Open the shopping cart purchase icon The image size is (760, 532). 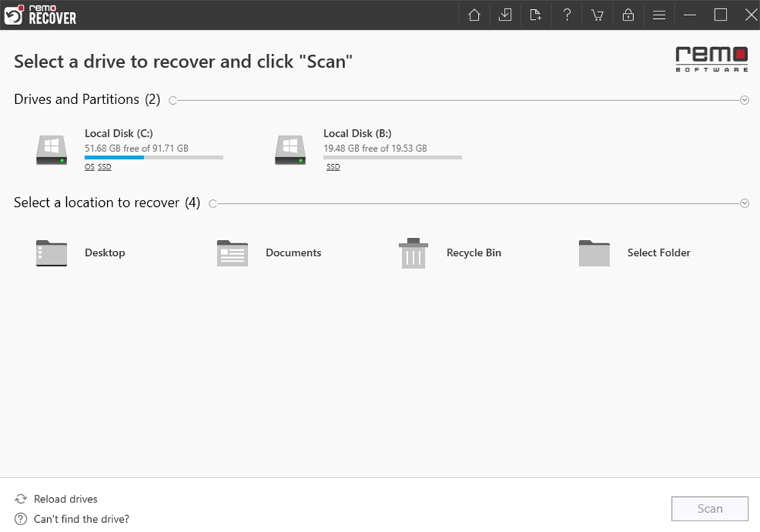point(597,15)
